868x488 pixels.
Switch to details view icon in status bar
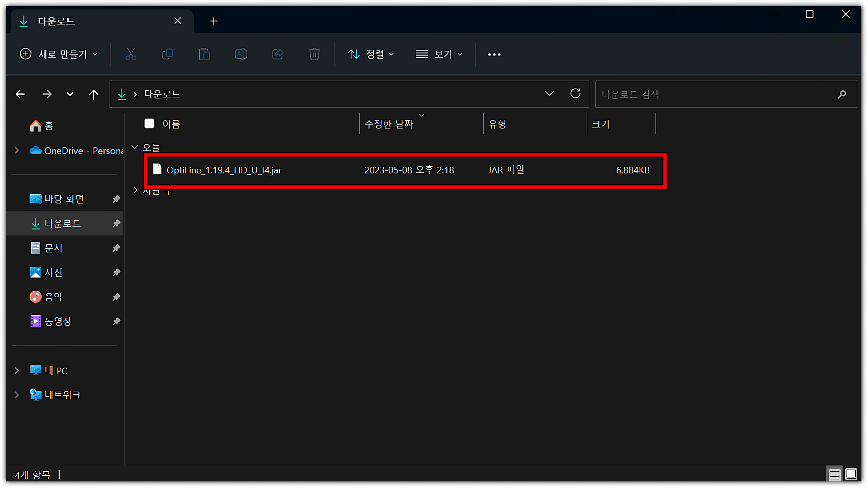[834, 475]
